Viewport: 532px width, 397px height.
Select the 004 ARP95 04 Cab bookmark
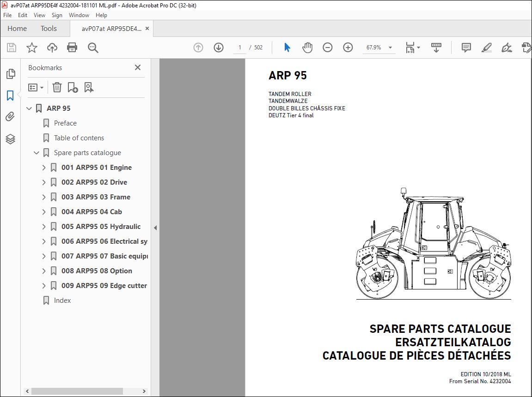click(92, 212)
